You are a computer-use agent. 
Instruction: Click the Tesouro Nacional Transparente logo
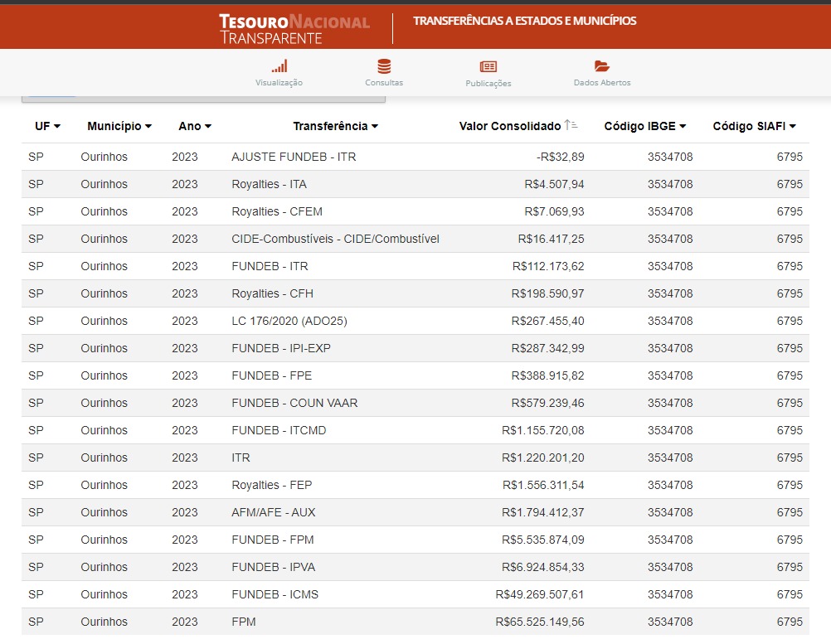coord(294,29)
